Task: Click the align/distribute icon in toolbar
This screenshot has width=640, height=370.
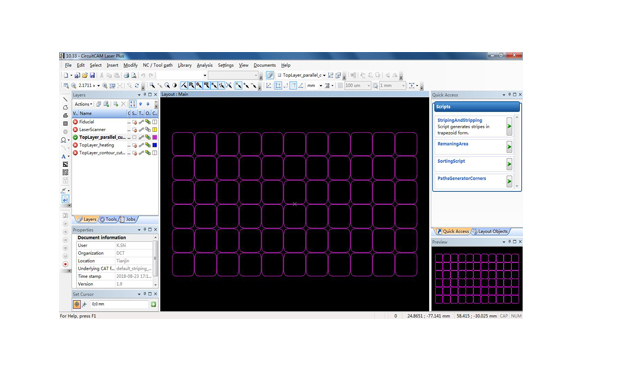Action: [413, 86]
